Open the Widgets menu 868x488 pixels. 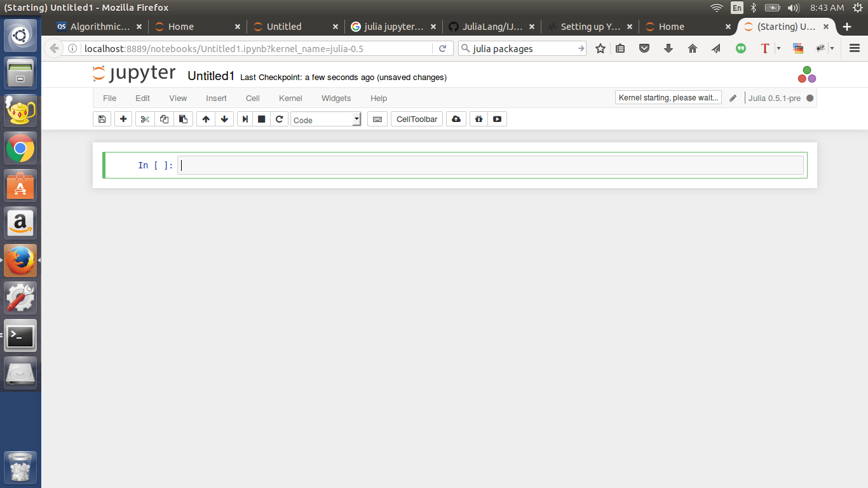click(x=336, y=98)
